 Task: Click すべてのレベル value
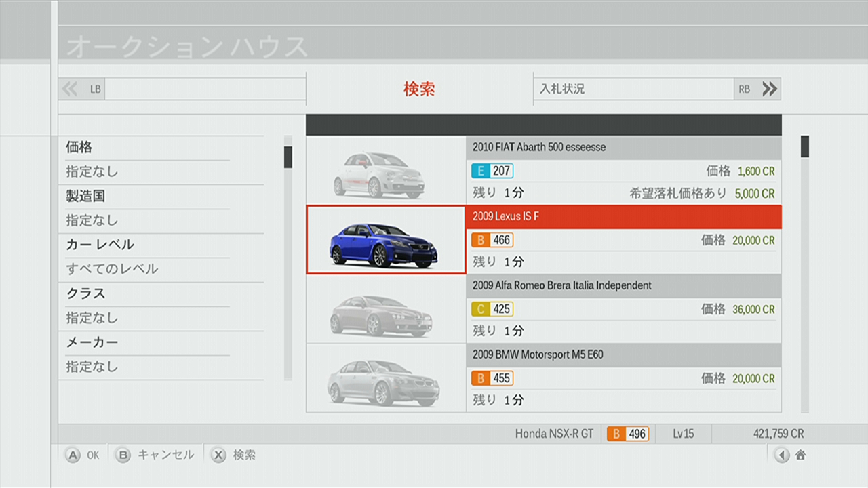click(x=112, y=269)
